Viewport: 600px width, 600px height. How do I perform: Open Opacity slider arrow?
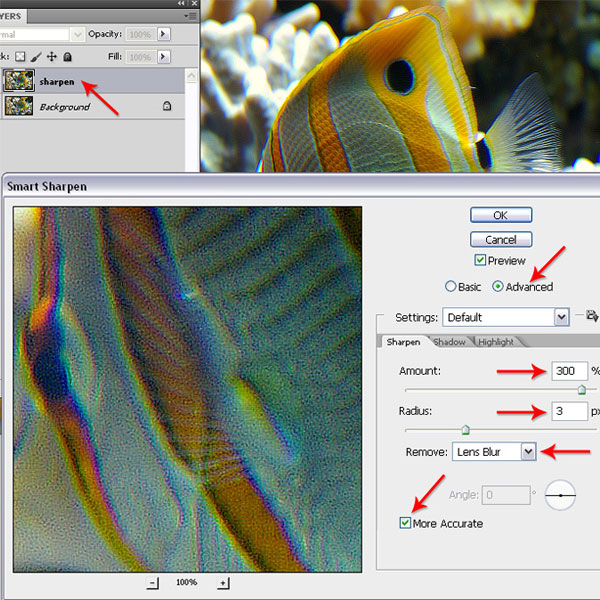tap(163, 34)
